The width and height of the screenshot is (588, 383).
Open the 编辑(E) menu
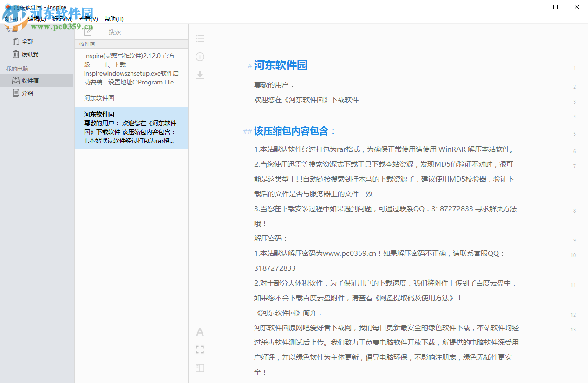point(37,19)
